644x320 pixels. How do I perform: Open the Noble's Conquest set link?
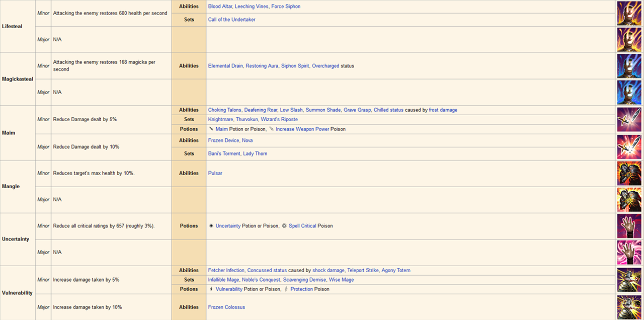261,280
